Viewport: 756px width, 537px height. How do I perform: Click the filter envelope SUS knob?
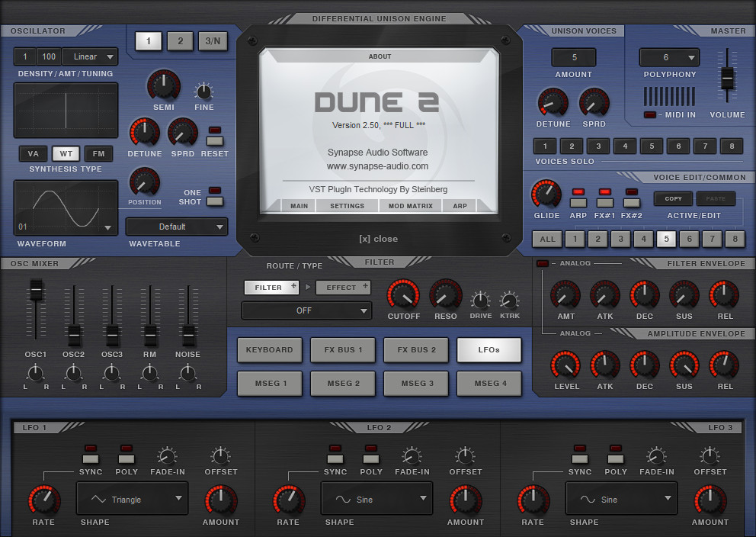coord(684,294)
